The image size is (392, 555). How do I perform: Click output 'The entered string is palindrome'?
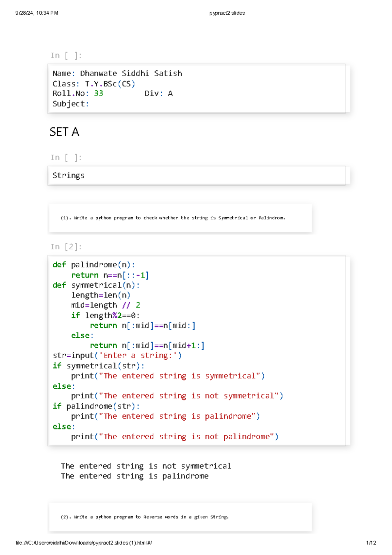coord(135,476)
